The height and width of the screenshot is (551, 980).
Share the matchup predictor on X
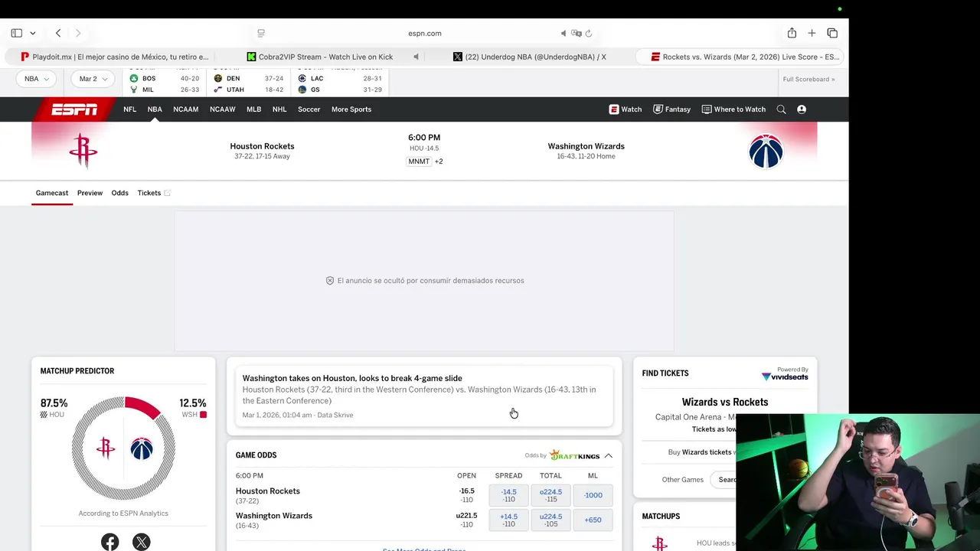tap(141, 542)
